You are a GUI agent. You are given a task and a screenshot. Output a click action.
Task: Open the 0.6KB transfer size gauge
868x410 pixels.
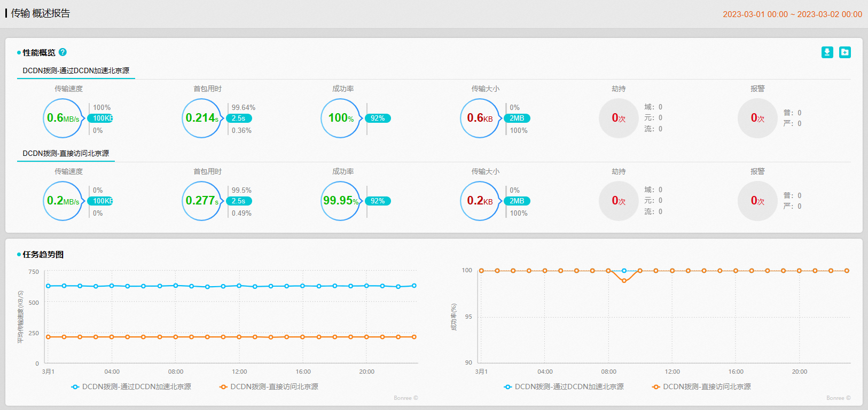point(480,118)
